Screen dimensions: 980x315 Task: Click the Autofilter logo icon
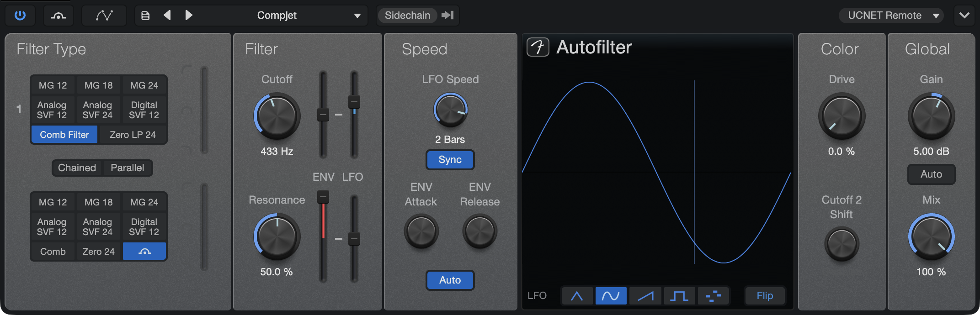538,47
